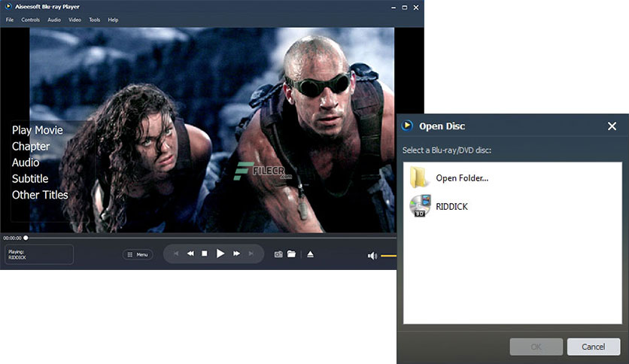Click OK in Open Disc dialog

coord(536,347)
